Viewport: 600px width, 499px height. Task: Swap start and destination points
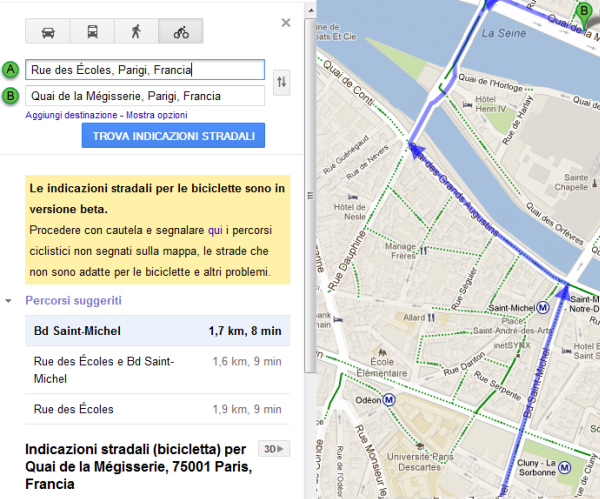coord(282,82)
